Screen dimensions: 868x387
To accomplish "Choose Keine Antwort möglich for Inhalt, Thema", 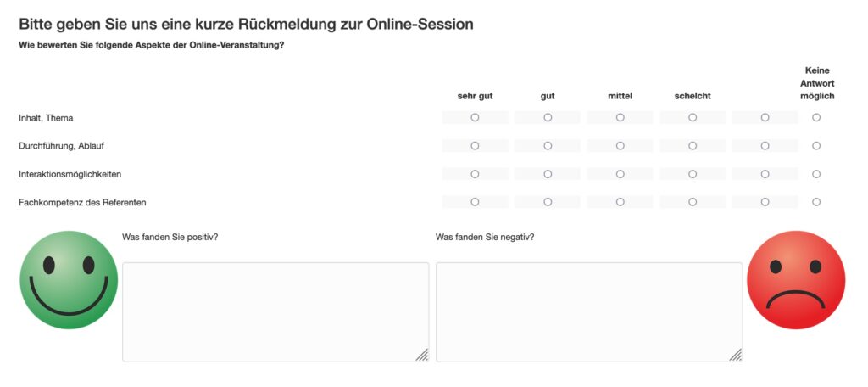I will (816, 117).
